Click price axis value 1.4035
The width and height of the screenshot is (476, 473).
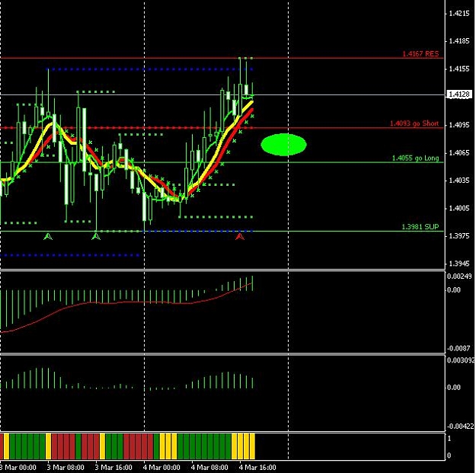pos(458,181)
